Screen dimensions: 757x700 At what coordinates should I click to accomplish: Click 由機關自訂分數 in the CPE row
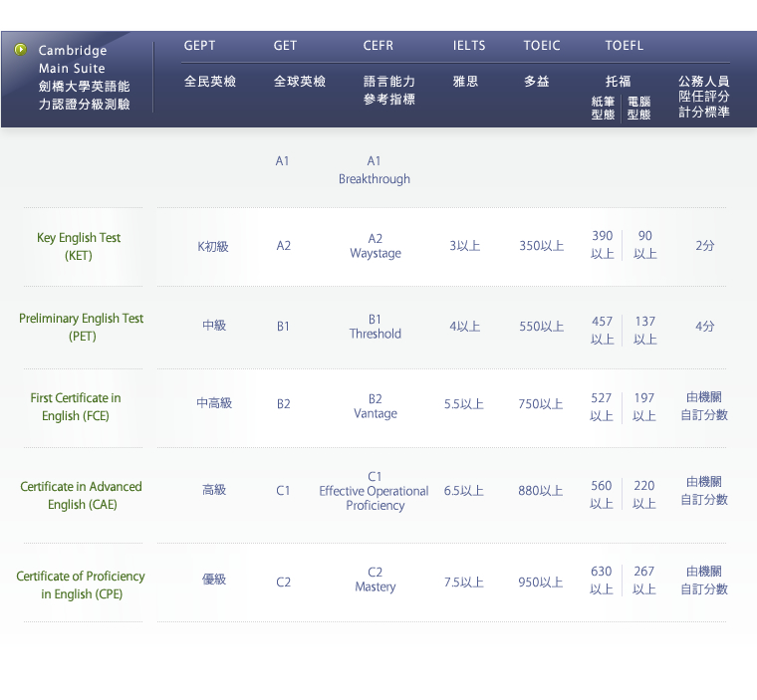[704, 581]
